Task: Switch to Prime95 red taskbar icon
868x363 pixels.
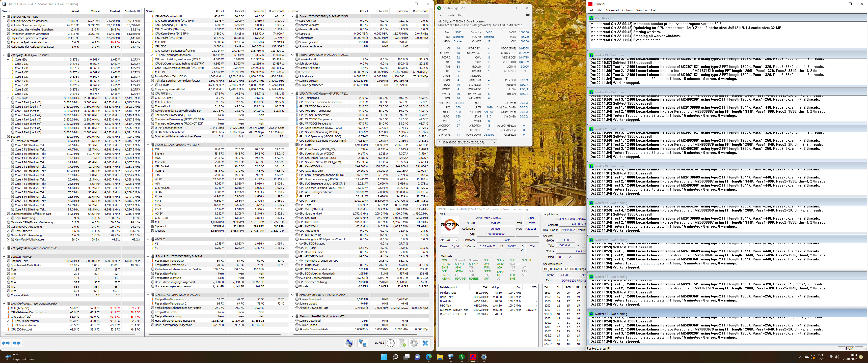Action: point(473,357)
